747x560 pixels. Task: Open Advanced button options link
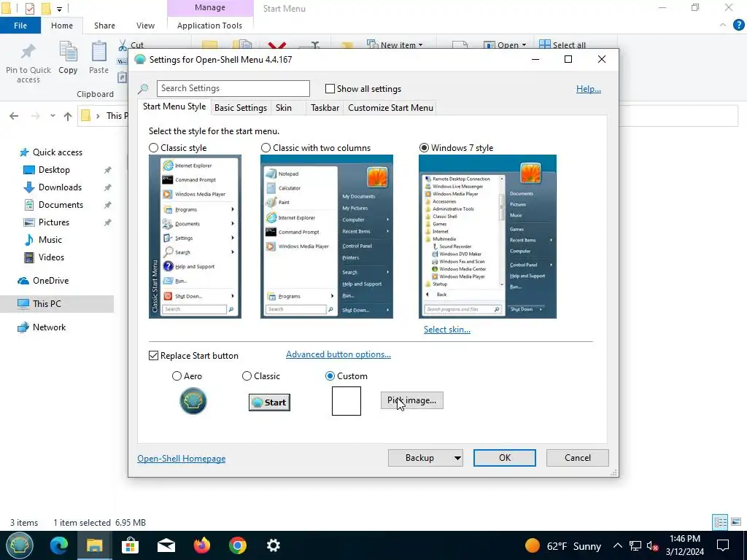[338, 354]
